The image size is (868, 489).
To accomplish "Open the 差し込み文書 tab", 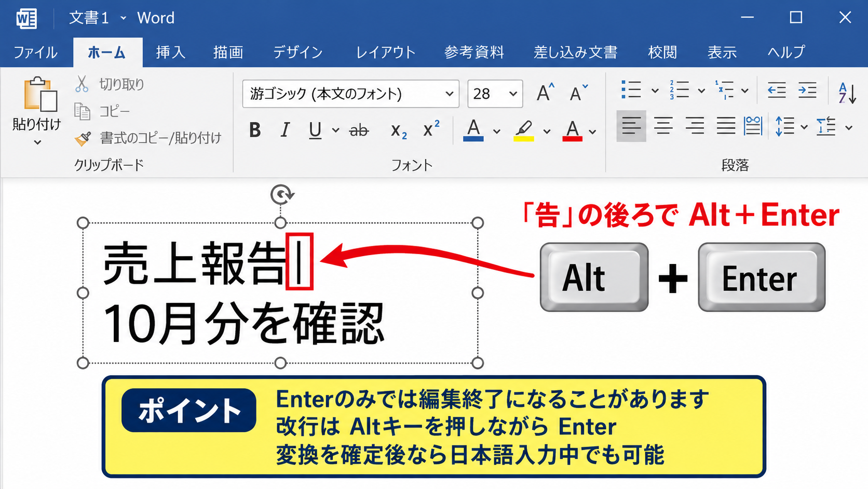I will point(576,52).
